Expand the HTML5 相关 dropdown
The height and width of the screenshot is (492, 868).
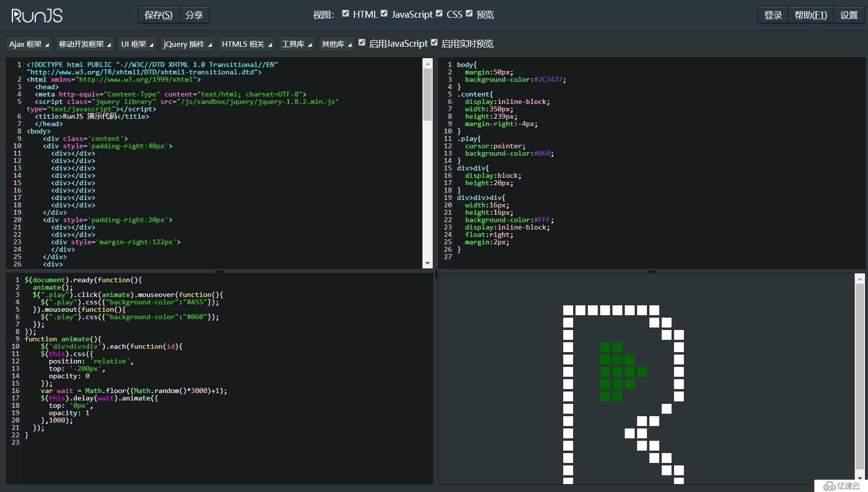(247, 44)
